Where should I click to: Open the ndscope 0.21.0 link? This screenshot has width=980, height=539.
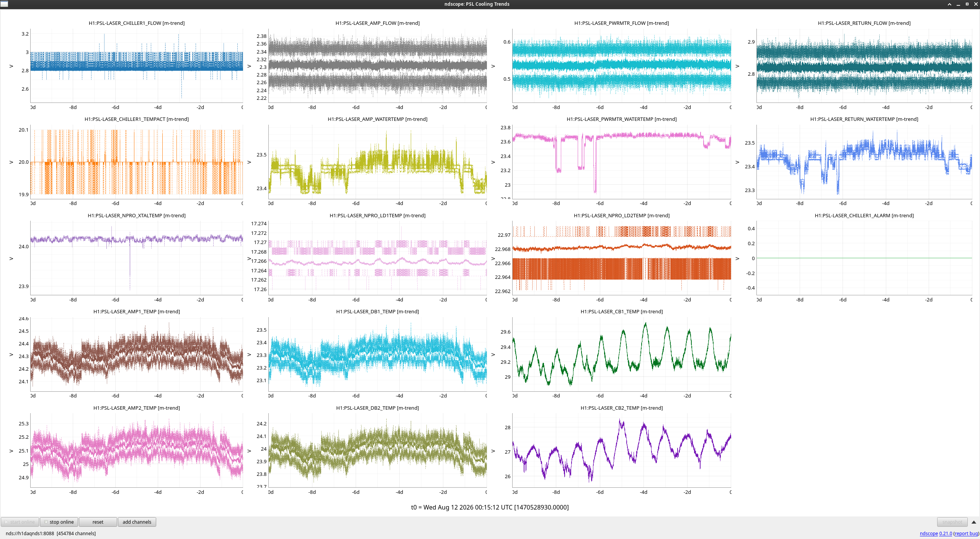936,533
